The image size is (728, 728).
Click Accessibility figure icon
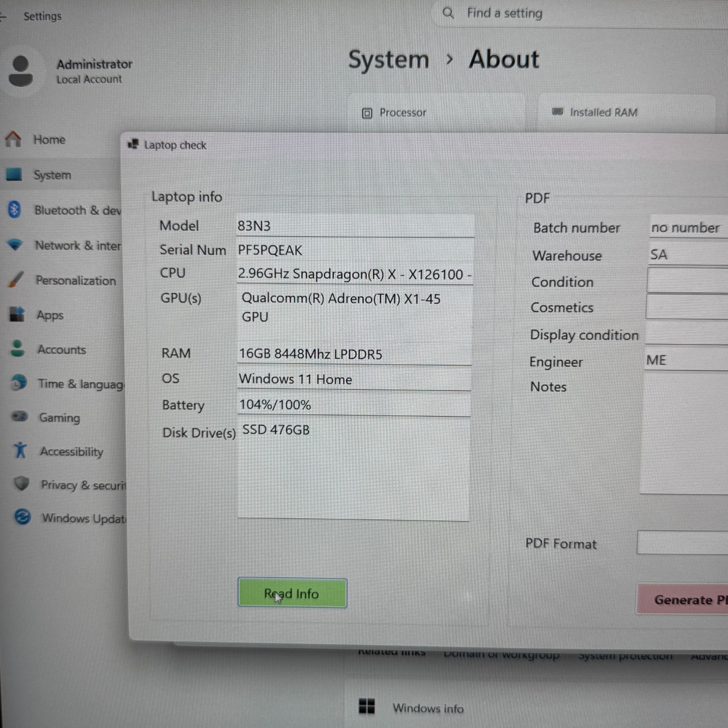point(20,450)
